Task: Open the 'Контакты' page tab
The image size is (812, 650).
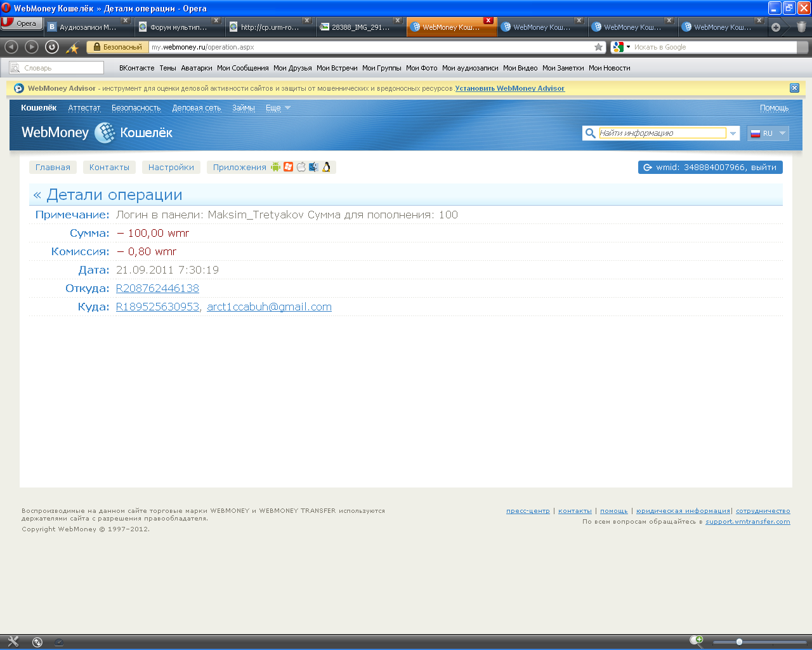Action: [109, 168]
